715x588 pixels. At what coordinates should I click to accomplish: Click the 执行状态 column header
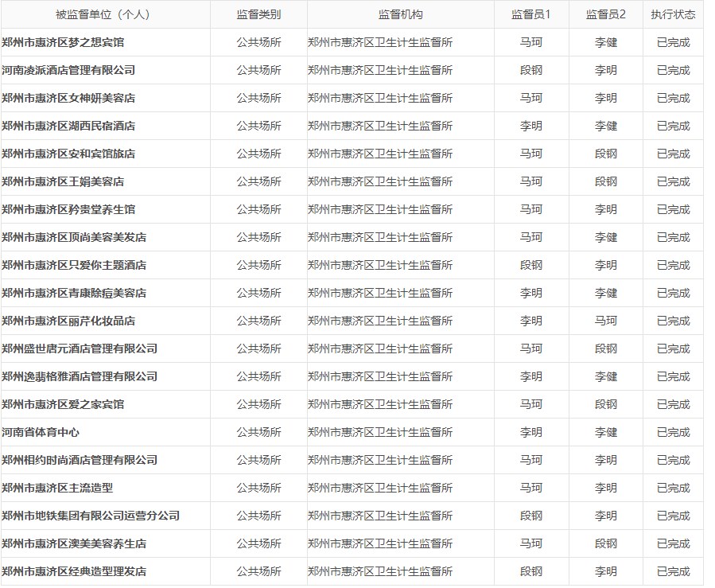[673, 14]
